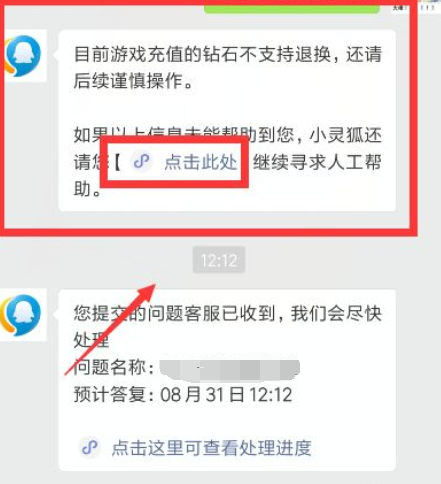Open the 点击这里可查看处理进度 link
This screenshot has width=441, height=484.
coord(211,448)
